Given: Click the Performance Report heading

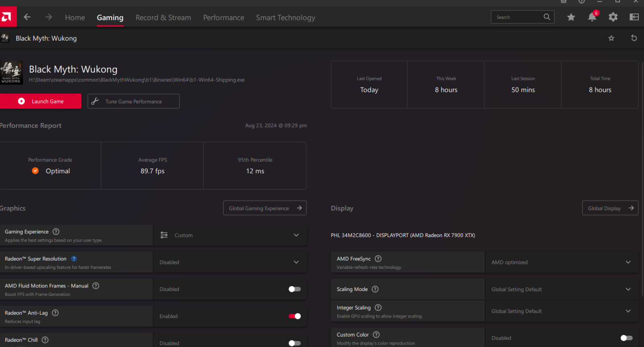Looking at the screenshot, I should [31, 125].
